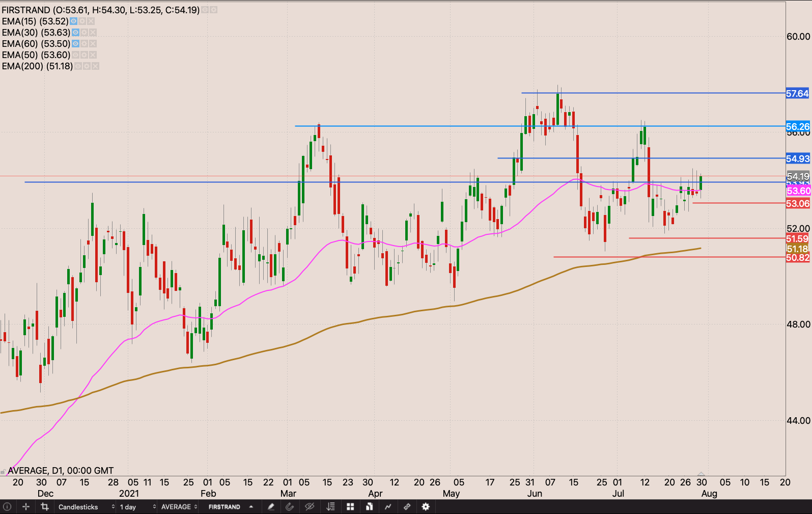
Task: Open the grid layout icon
Action: (350, 507)
